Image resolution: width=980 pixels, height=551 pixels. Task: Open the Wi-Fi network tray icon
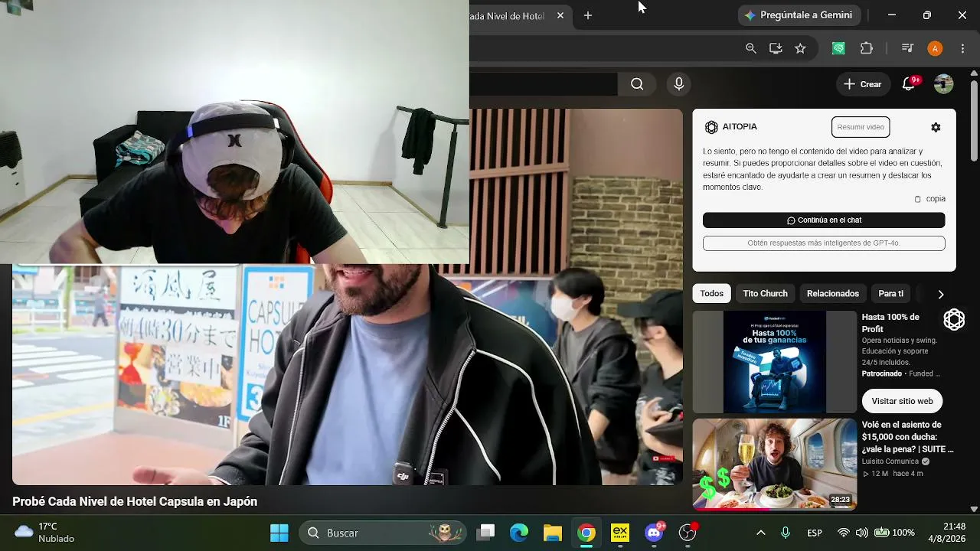[844, 533]
